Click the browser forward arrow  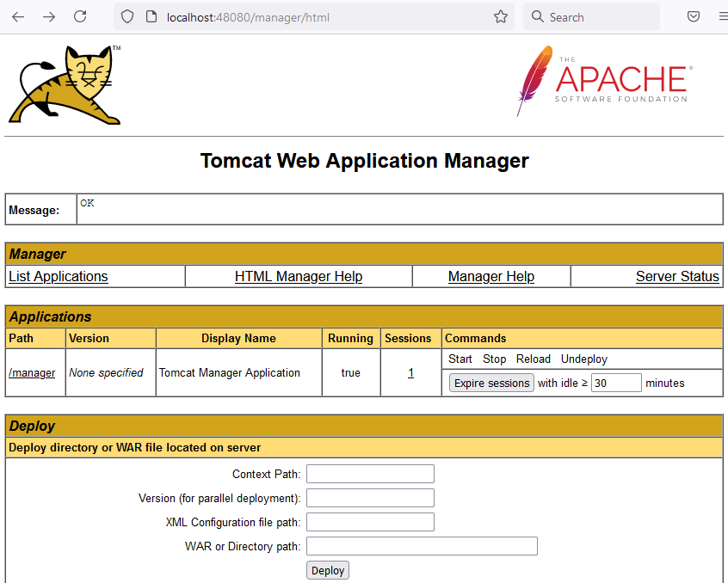(49, 17)
